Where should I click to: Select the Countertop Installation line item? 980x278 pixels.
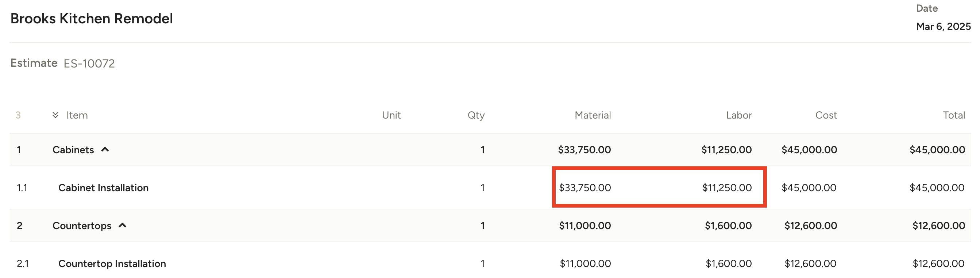[x=490, y=263]
